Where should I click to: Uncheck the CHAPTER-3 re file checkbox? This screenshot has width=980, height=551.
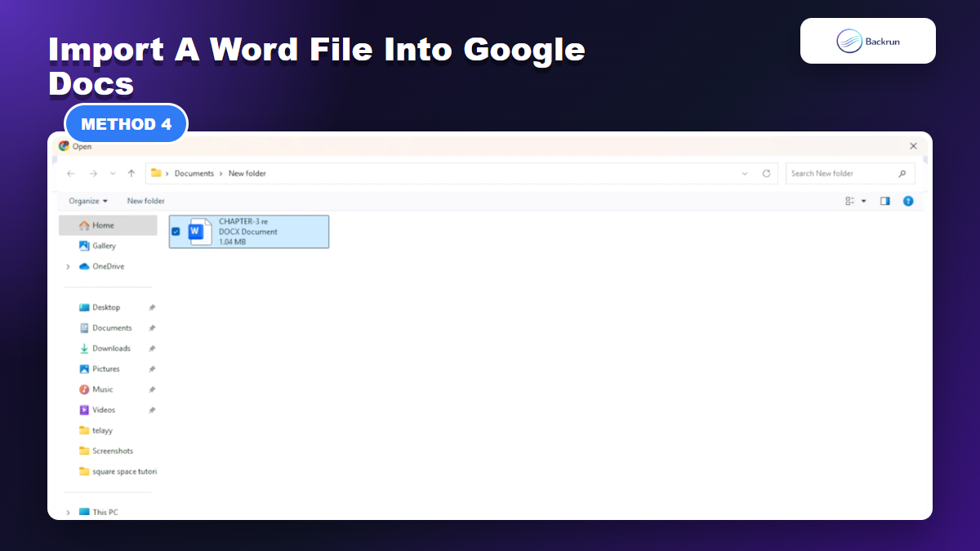pos(176,232)
